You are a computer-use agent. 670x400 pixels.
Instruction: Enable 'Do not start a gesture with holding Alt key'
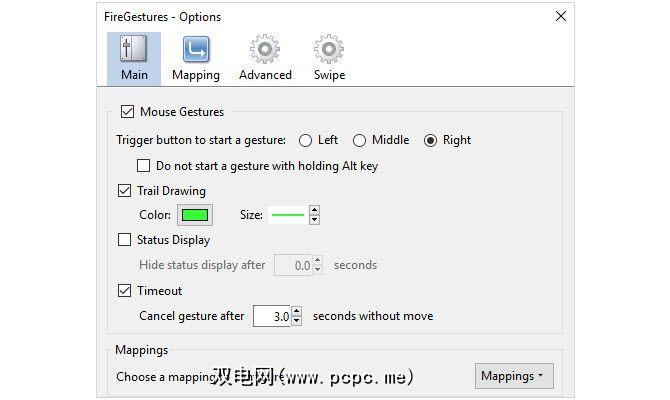coord(143,166)
